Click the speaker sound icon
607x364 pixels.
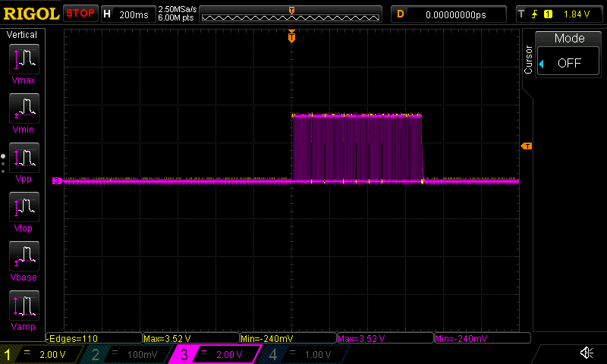(587, 353)
